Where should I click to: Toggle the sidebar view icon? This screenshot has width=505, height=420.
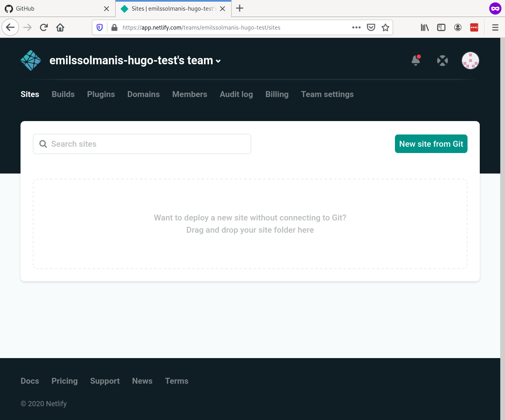point(441,27)
